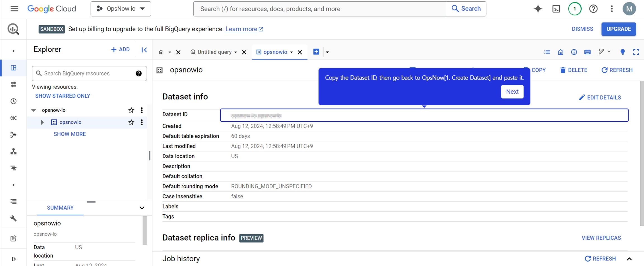Click the fullscreen icon in tab toolbar

636,52
